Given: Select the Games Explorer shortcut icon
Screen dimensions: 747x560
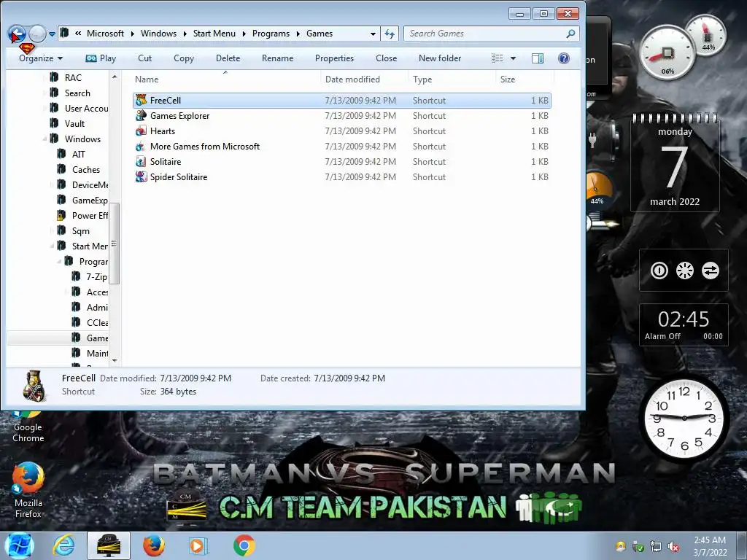Looking at the screenshot, I should [x=141, y=116].
